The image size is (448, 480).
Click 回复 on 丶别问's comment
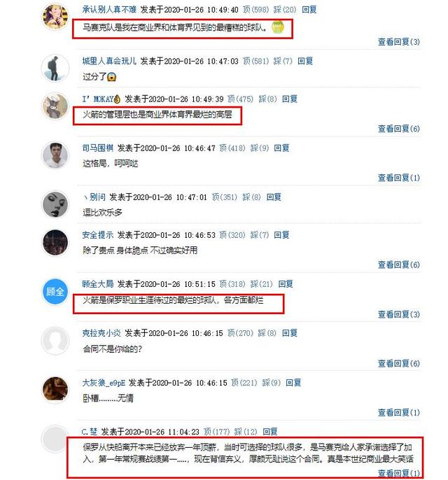point(274,197)
